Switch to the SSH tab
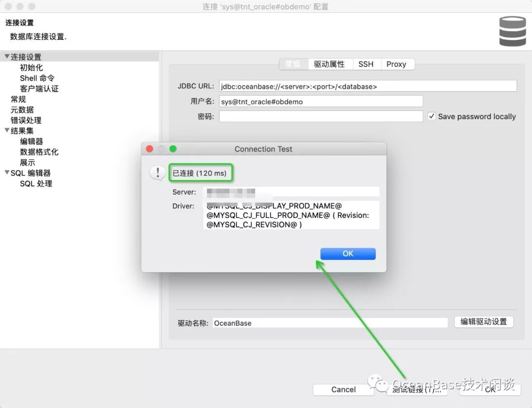 coord(366,64)
